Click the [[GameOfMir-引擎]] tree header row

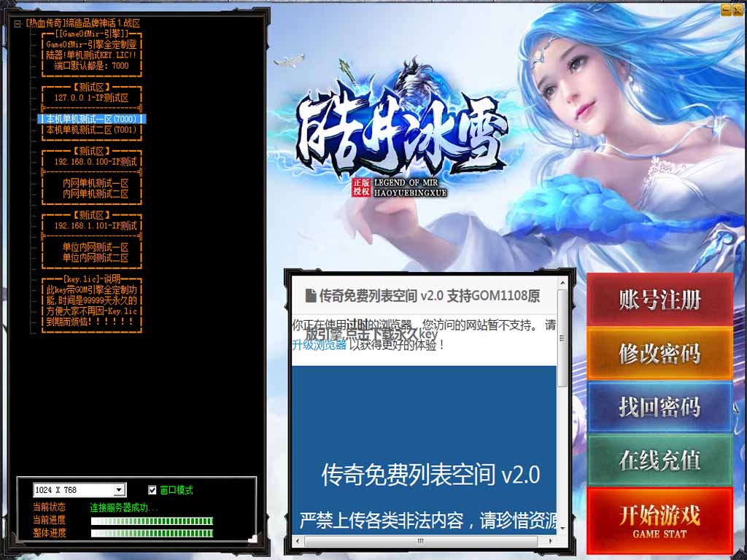tap(91, 34)
